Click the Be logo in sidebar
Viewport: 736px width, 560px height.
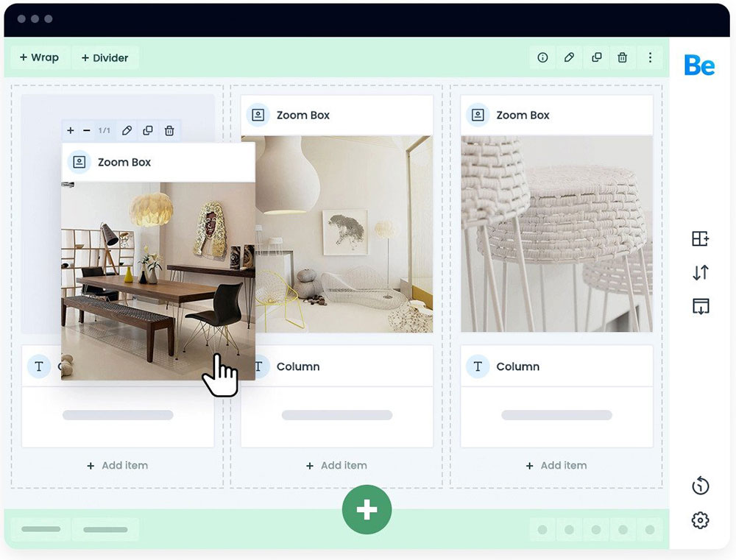click(x=699, y=65)
